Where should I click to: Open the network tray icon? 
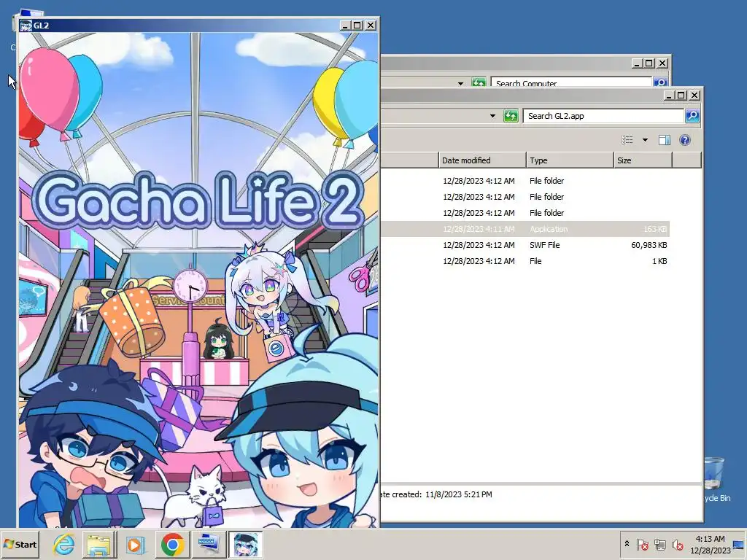[x=659, y=544]
